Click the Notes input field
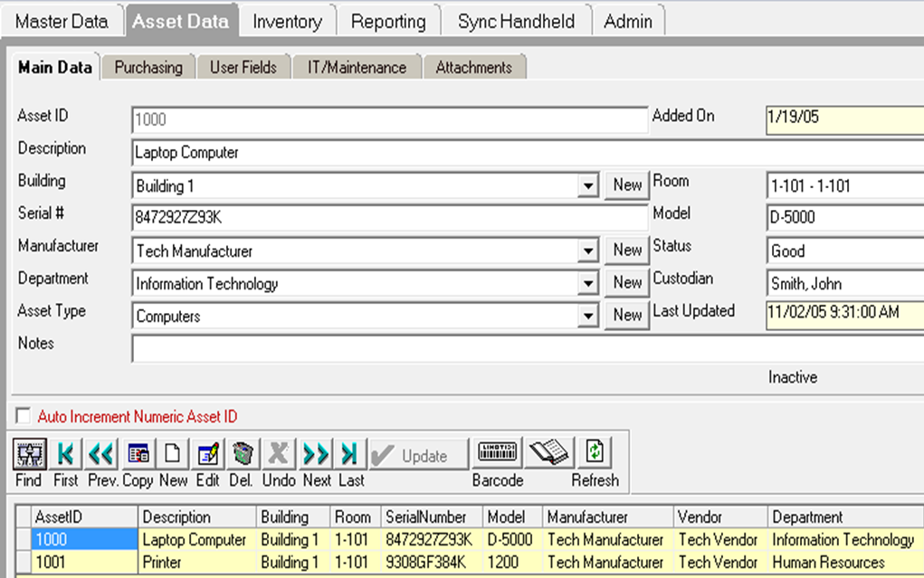Image resolution: width=924 pixels, height=578 pixels. 528,349
